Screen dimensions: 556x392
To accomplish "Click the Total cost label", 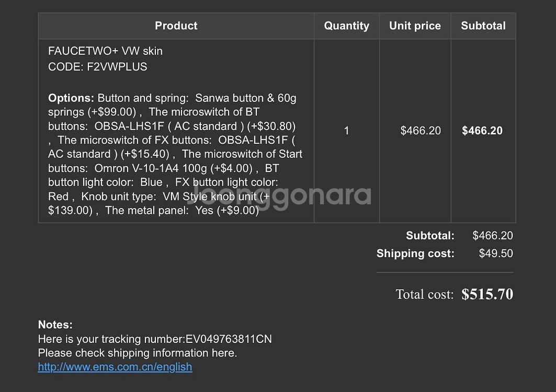I will (x=424, y=295).
